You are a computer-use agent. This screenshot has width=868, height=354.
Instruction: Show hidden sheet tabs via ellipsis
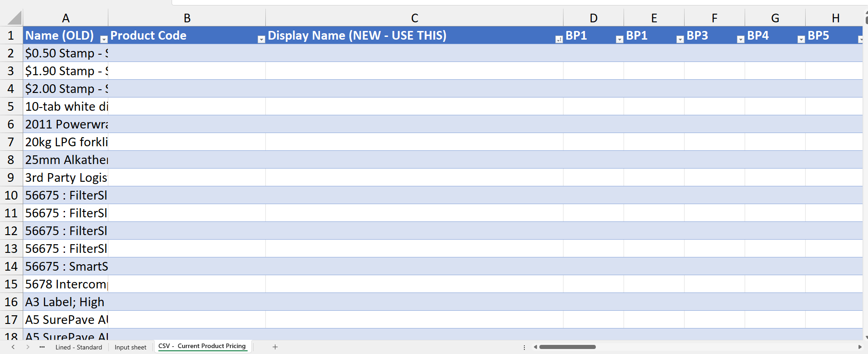42,347
